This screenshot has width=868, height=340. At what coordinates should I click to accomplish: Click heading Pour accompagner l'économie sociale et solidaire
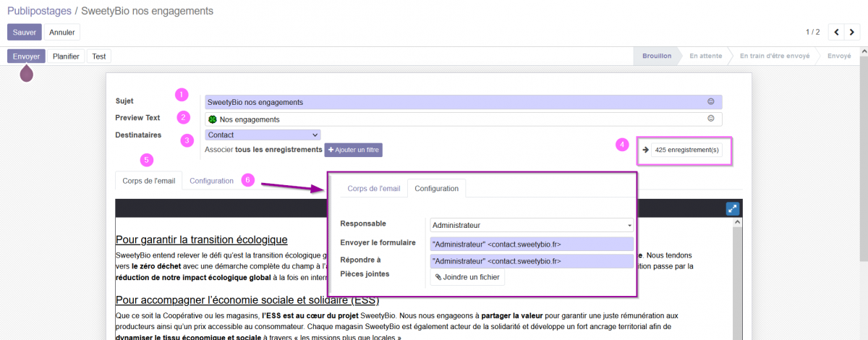tap(247, 299)
